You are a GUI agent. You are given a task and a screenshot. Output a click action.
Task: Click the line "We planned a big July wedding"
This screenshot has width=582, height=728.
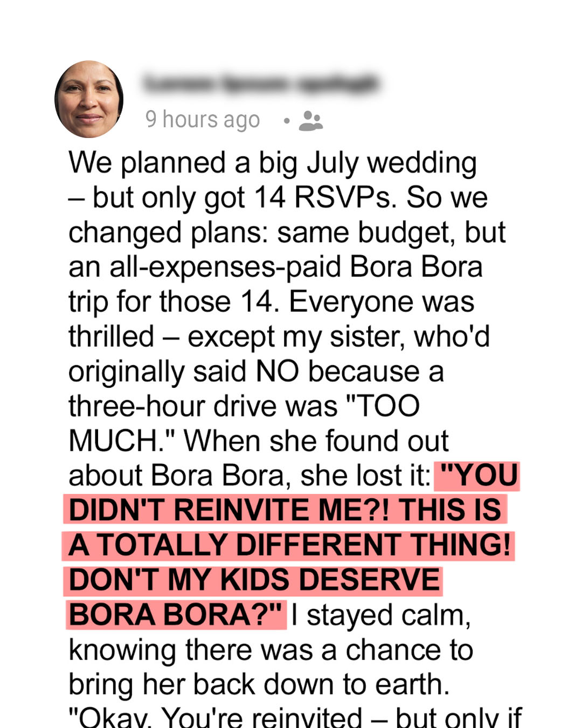click(272, 163)
